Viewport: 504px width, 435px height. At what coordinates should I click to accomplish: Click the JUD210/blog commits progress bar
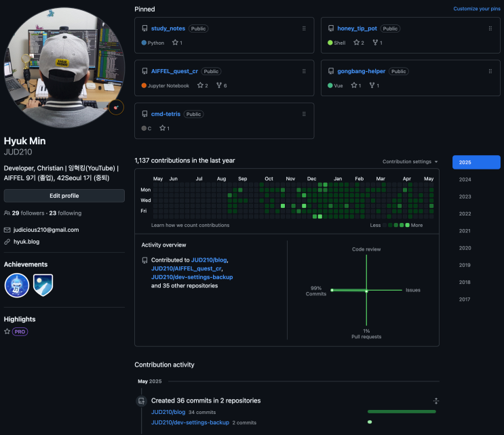402,411
